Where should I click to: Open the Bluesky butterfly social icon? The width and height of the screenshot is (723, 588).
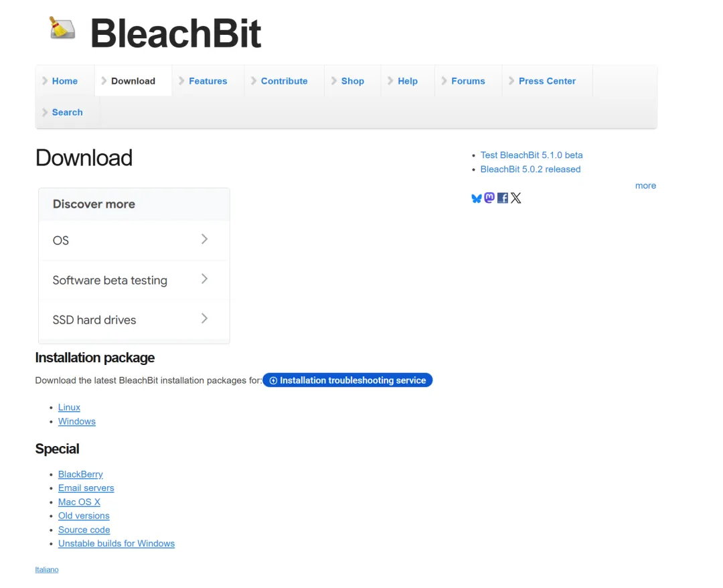pos(477,198)
